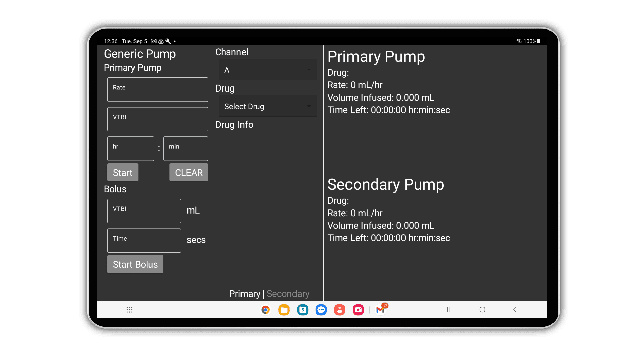Screen dimensions: 644x362
Task: Open the Calendar app from the taskbar
Action: (303, 310)
